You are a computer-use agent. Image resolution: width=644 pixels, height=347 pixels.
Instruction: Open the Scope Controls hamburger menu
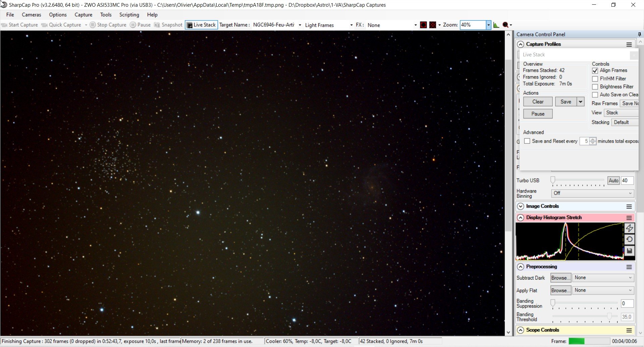pyautogui.click(x=629, y=330)
